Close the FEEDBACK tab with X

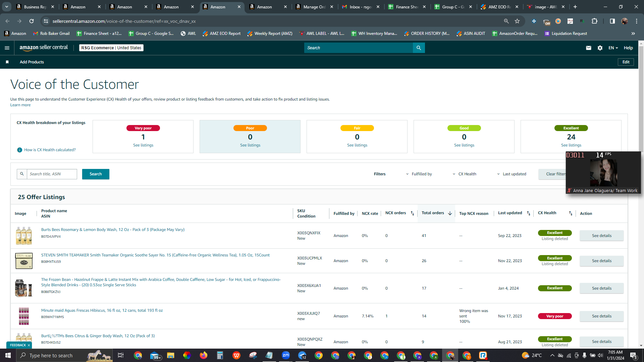pos(29,345)
